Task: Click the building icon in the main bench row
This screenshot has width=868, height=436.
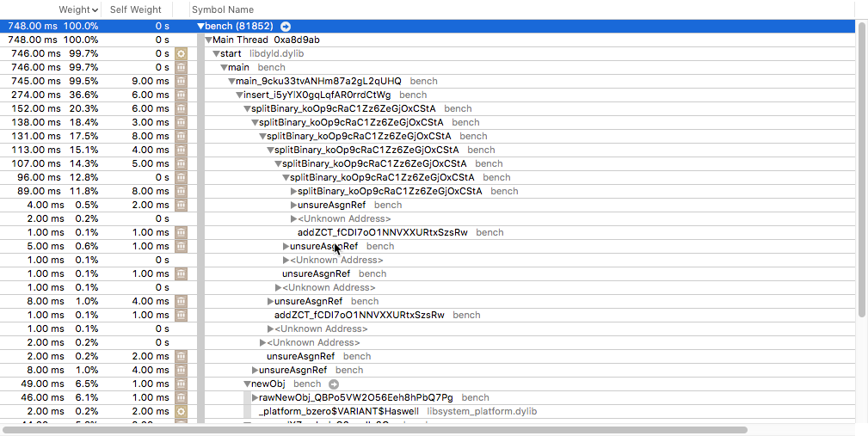Action: click(181, 67)
